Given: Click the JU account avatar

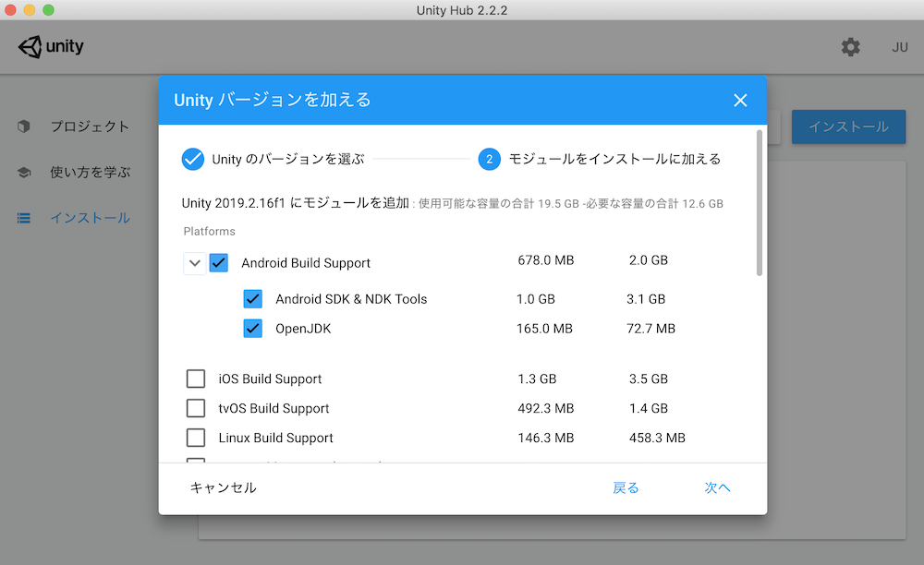Looking at the screenshot, I should point(899,47).
